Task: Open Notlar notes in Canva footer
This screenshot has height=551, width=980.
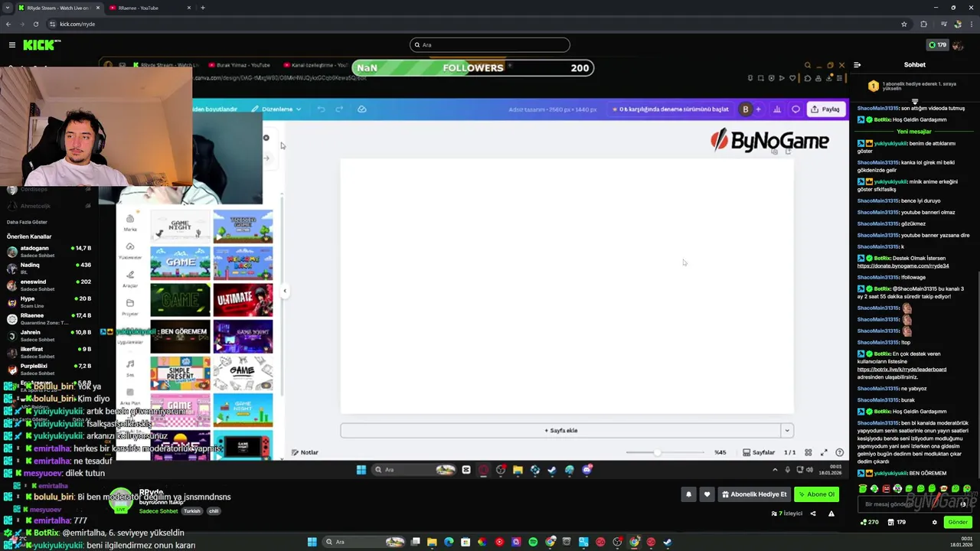Action: 305,452
